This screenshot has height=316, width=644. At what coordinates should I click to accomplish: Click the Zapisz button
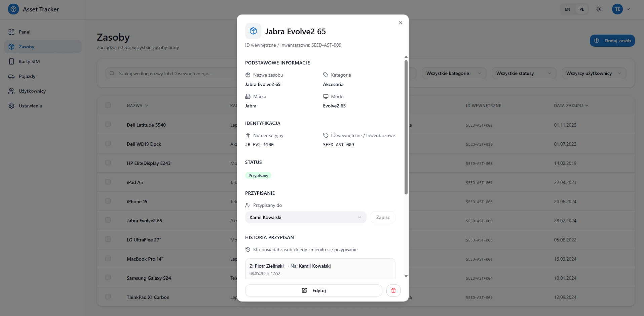[383, 217]
